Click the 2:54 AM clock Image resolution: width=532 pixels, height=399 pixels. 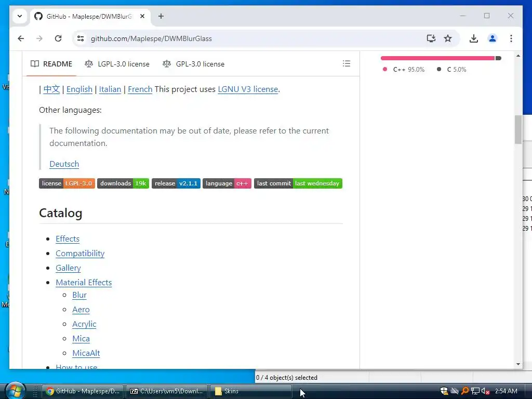(506, 391)
